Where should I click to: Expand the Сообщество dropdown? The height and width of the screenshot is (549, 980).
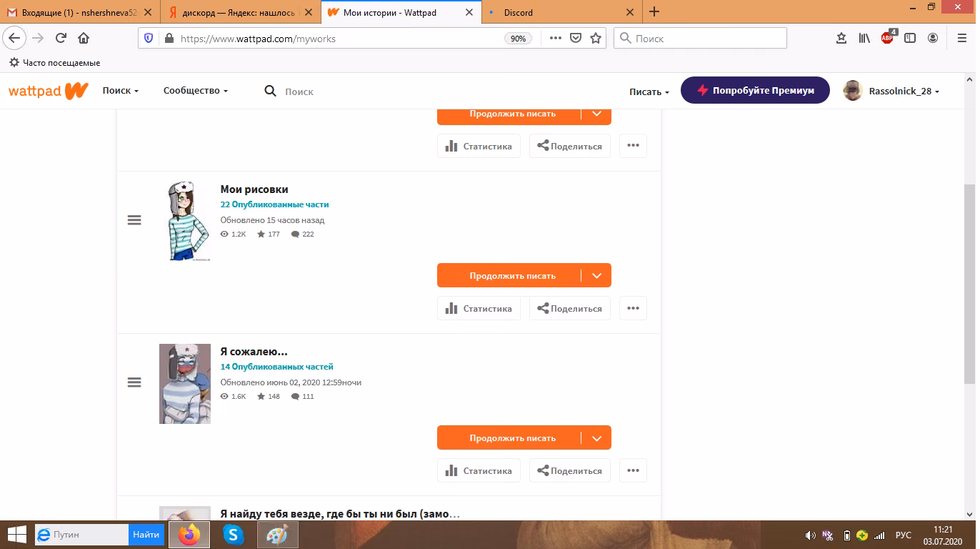[196, 91]
